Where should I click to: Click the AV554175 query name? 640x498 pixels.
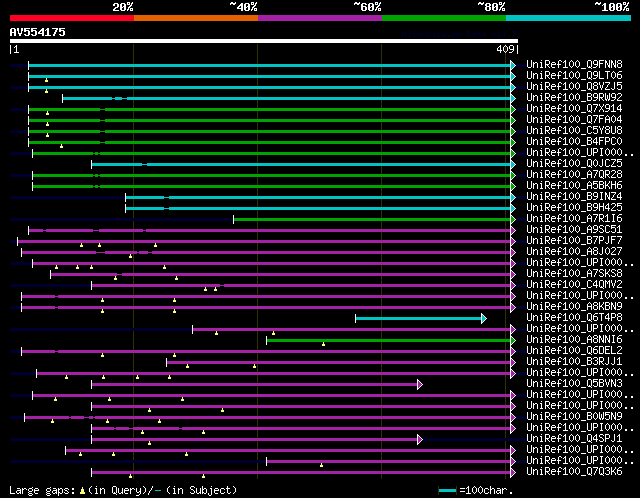click(38, 32)
